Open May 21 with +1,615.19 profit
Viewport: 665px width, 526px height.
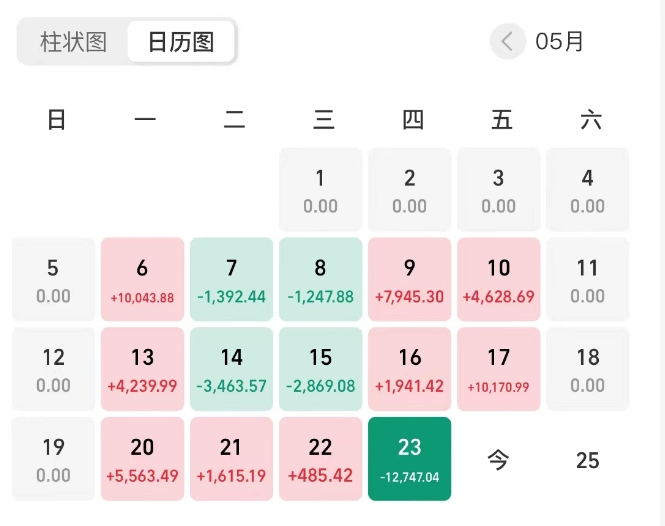coord(231,459)
